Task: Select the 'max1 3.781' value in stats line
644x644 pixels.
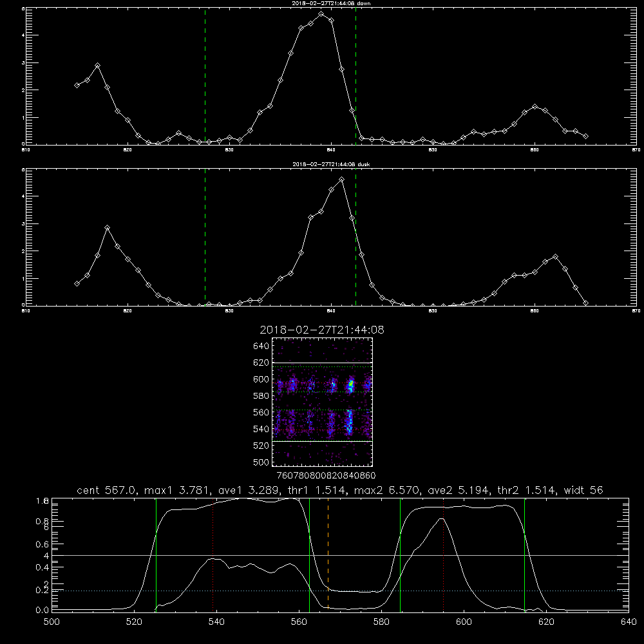Action: 175,490
